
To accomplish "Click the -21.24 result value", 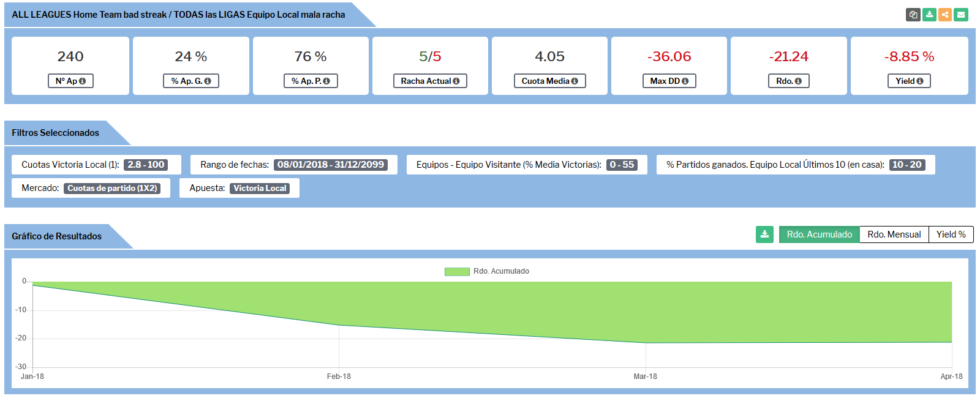I will point(788,56).
